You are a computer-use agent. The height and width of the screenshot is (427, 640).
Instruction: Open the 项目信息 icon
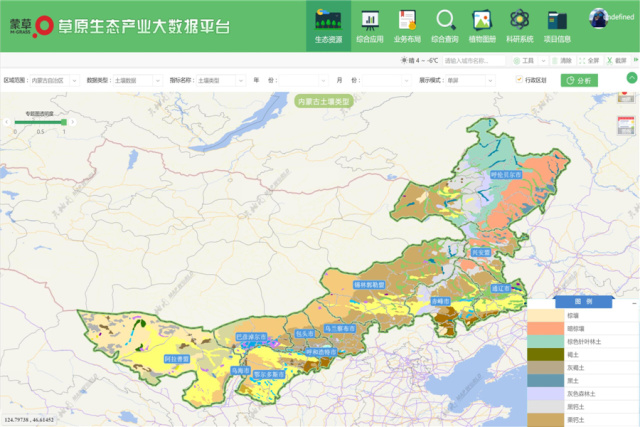pyautogui.click(x=557, y=19)
